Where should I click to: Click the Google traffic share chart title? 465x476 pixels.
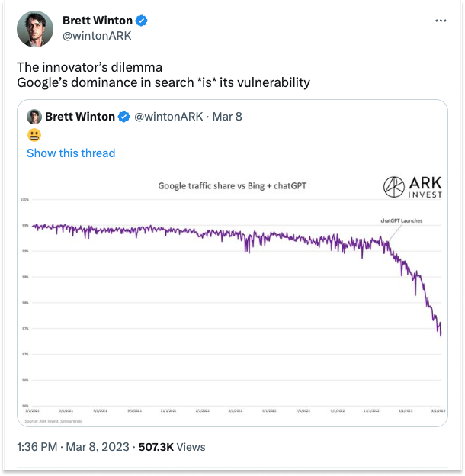pyautogui.click(x=232, y=185)
